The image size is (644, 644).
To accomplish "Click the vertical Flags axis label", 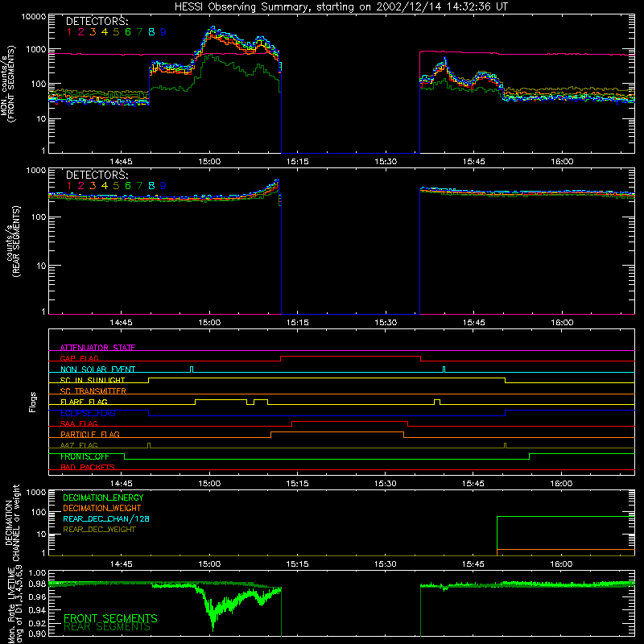I will [x=33, y=402].
